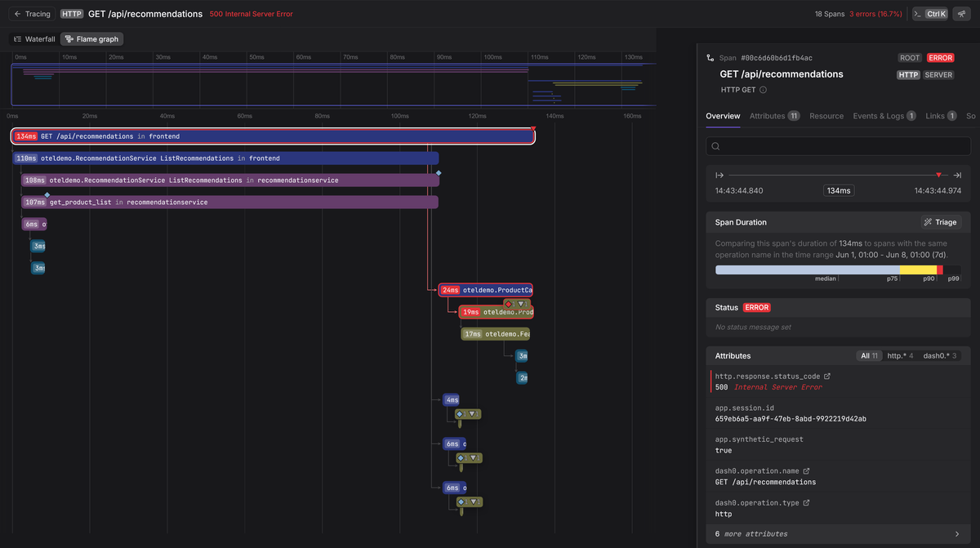Image resolution: width=980 pixels, height=548 pixels.
Task: Click the end time 14:43:44.974
Action: pos(938,190)
